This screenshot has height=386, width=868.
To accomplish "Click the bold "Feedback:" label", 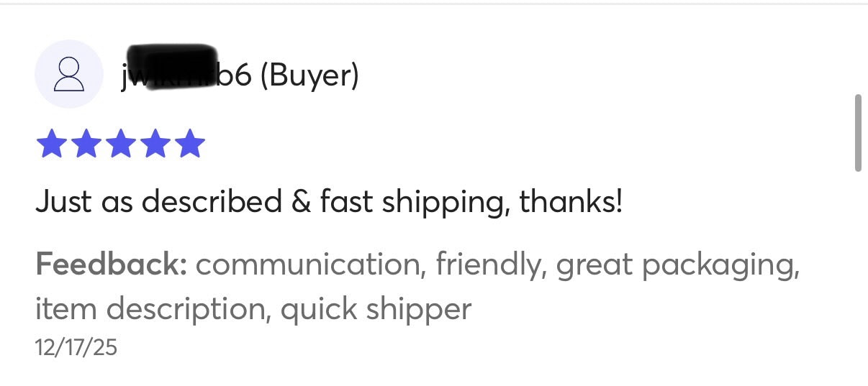I will click(112, 265).
